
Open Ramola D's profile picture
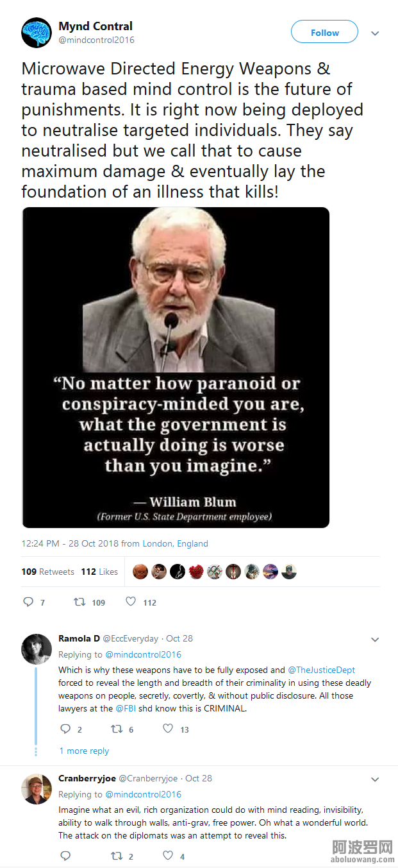[x=37, y=649]
